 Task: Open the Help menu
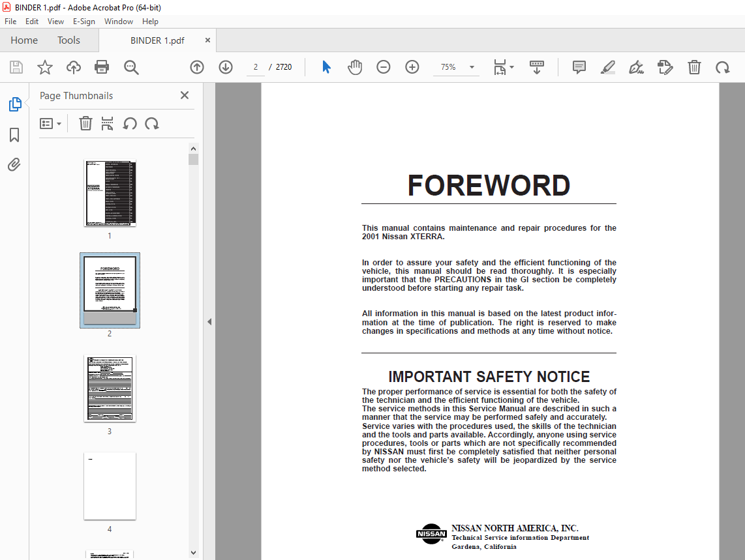coord(150,22)
